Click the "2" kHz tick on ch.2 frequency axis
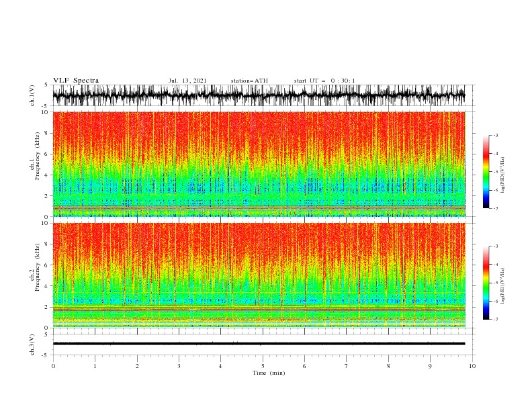This screenshot has width=532, height=411. (x=46, y=307)
